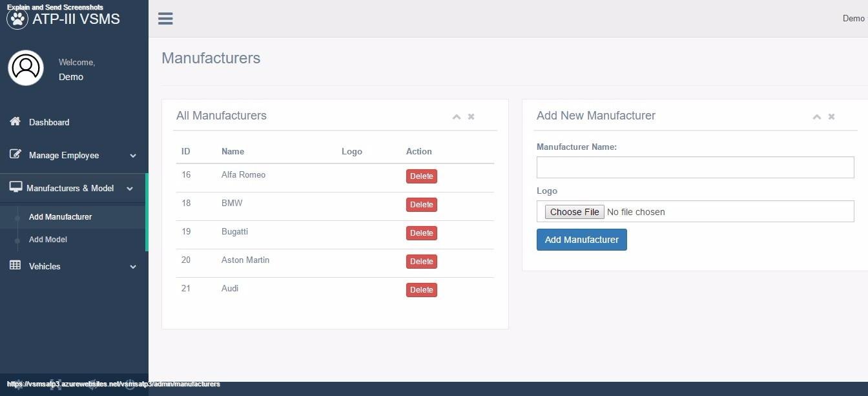
Task: Click the hamburger menu toggle icon
Action: click(165, 18)
